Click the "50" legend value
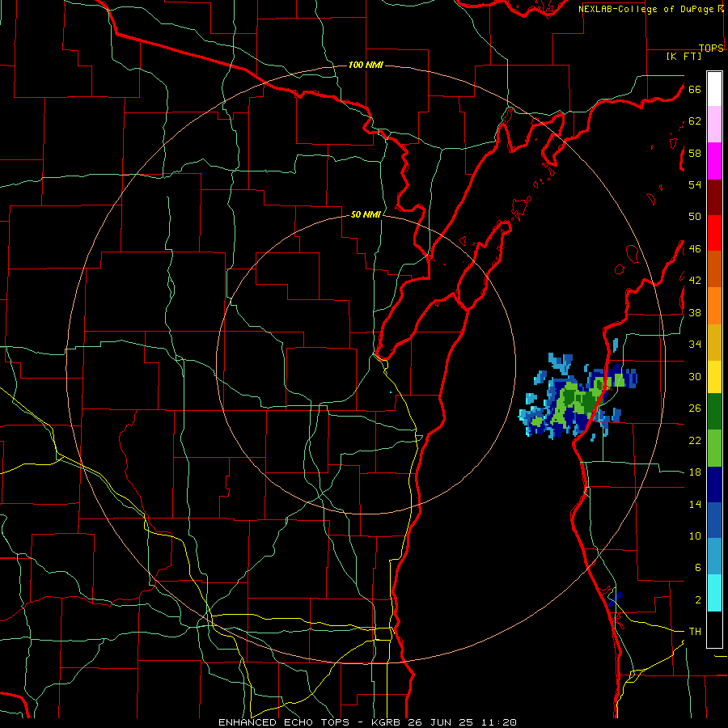Screen dimensions: 728x728 695,217
